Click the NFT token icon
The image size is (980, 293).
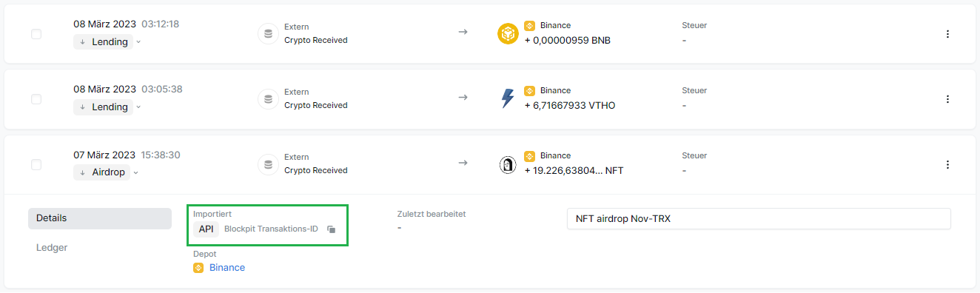508,164
